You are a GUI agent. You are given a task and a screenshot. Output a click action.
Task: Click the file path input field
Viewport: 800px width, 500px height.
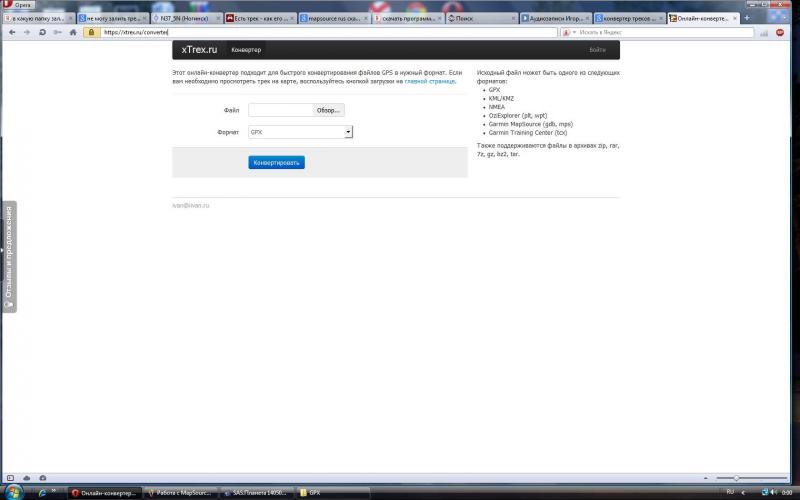[x=281, y=110]
